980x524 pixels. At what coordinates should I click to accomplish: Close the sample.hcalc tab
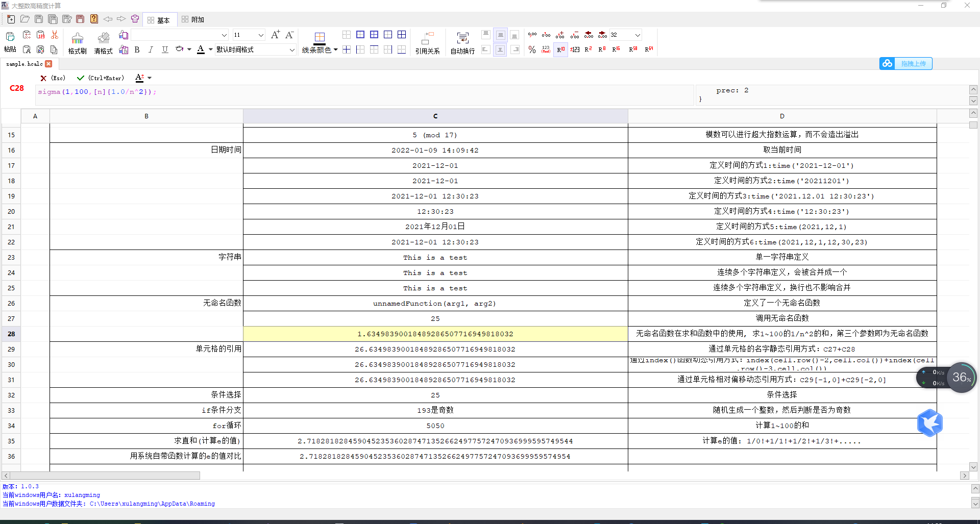pos(48,64)
